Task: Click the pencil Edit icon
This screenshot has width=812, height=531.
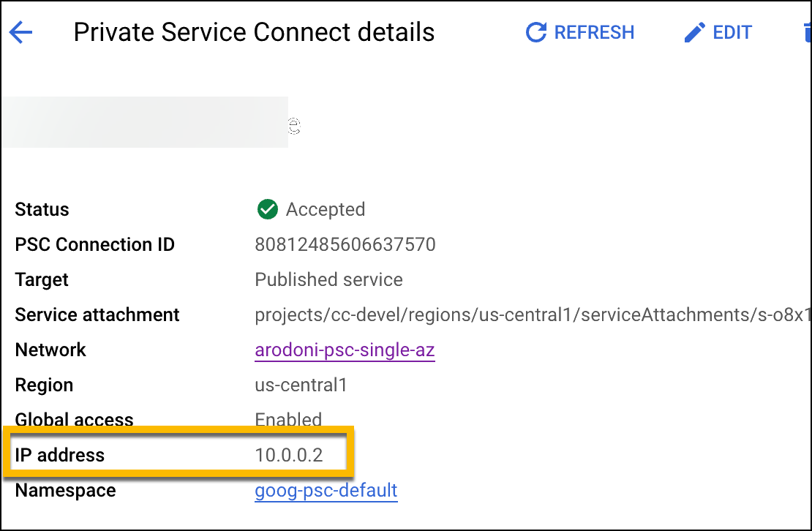Action: pos(693,32)
